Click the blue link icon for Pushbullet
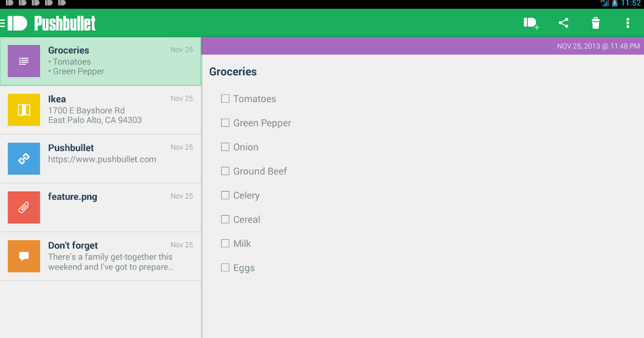This screenshot has width=644, height=338. (24, 159)
